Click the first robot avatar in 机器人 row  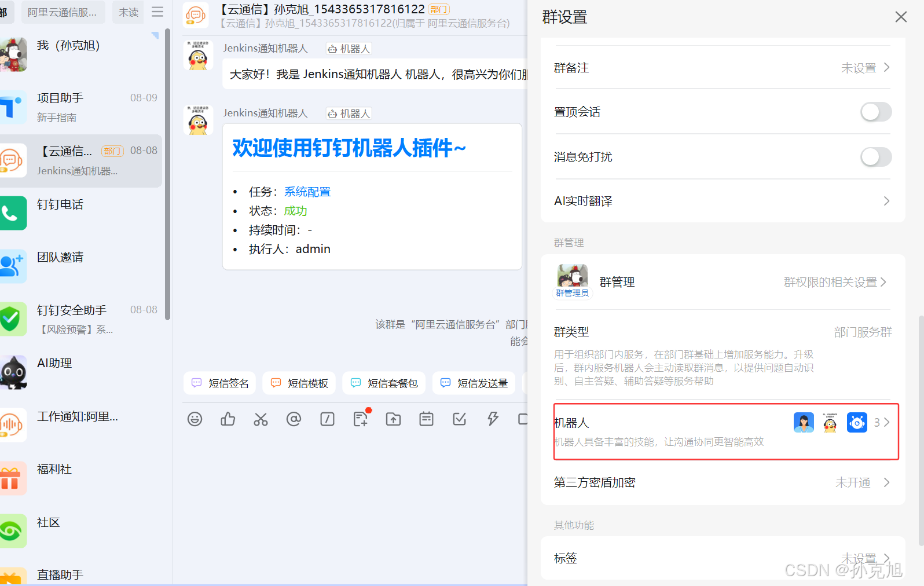coord(804,423)
